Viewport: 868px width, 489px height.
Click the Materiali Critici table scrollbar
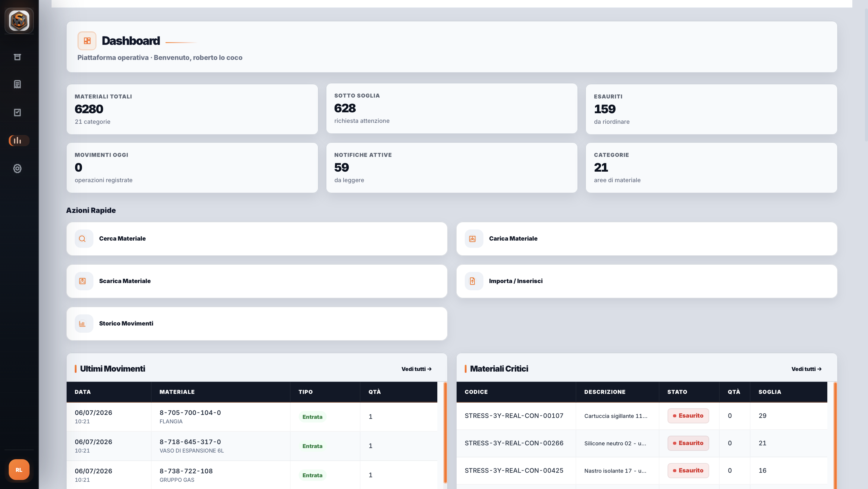(835, 435)
